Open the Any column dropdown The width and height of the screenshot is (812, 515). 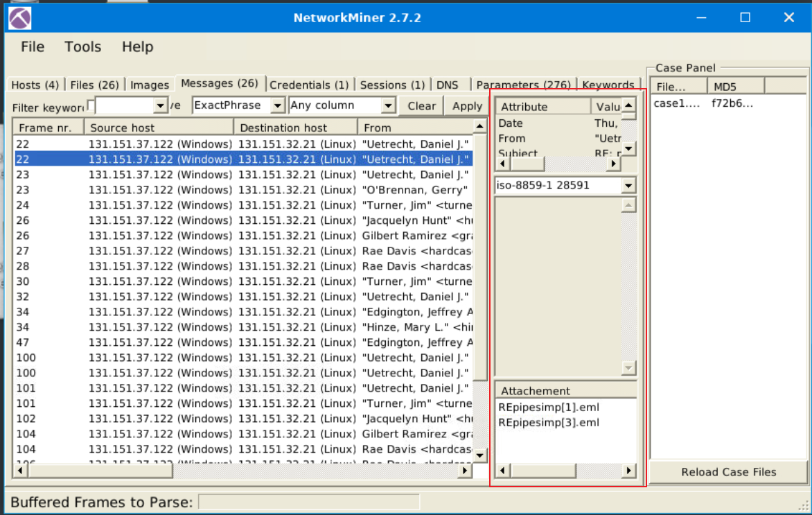pyautogui.click(x=388, y=105)
